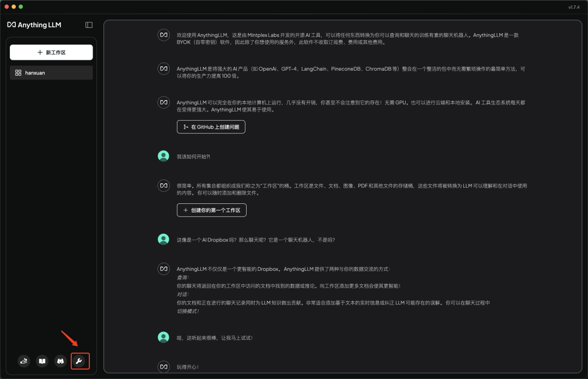
Task: Click the branch icon in GitHub button
Action: pyautogui.click(x=186, y=127)
